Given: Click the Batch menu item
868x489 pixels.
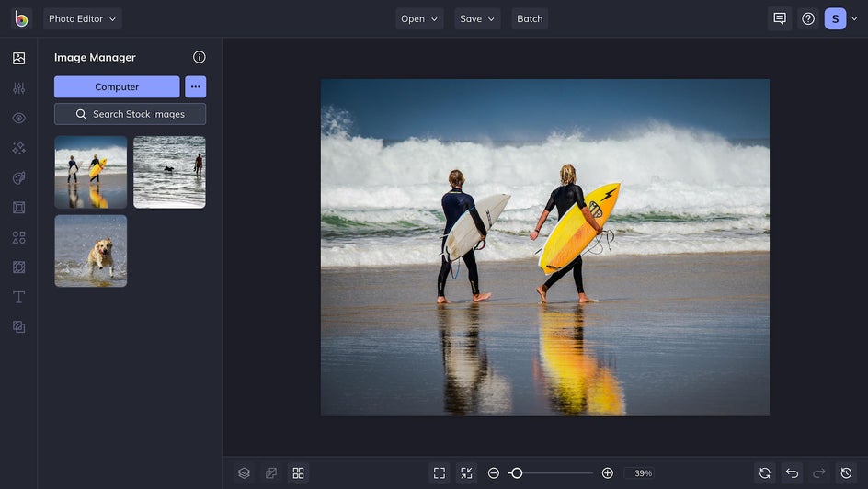Looking at the screenshot, I should (x=530, y=18).
